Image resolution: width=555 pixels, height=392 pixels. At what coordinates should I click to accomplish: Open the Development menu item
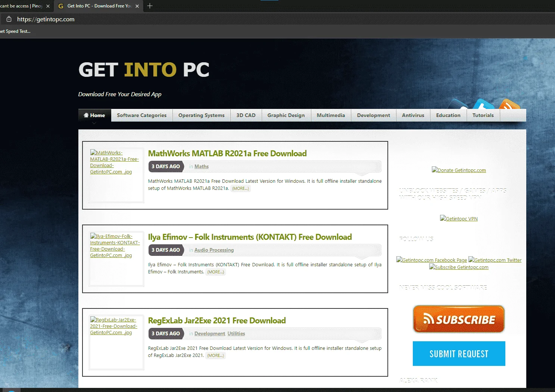(x=374, y=115)
